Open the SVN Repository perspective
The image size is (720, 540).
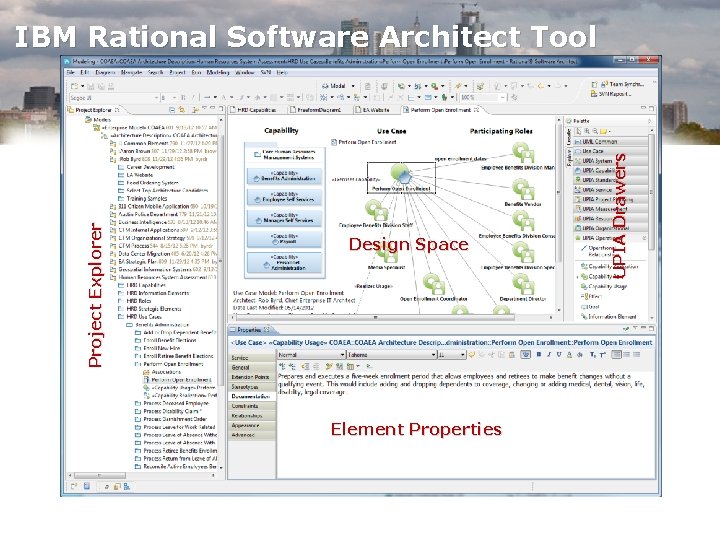coord(611,94)
